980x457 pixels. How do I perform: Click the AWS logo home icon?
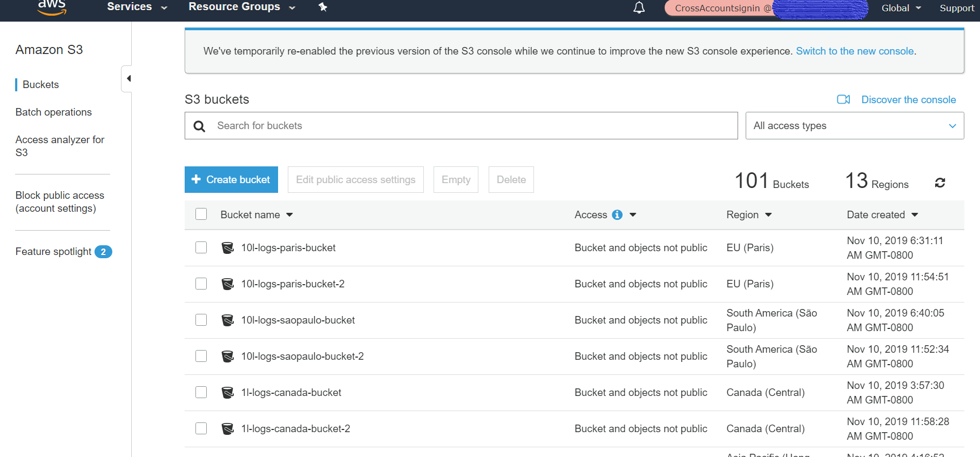tap(52, 7)
